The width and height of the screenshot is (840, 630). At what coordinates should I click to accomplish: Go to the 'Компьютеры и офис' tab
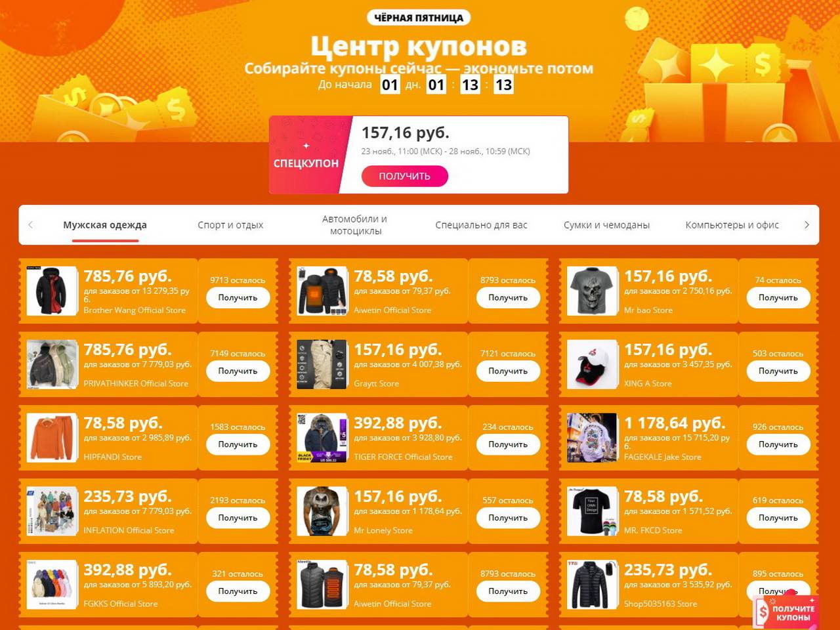pyautogui.click(x=732, y=224)
